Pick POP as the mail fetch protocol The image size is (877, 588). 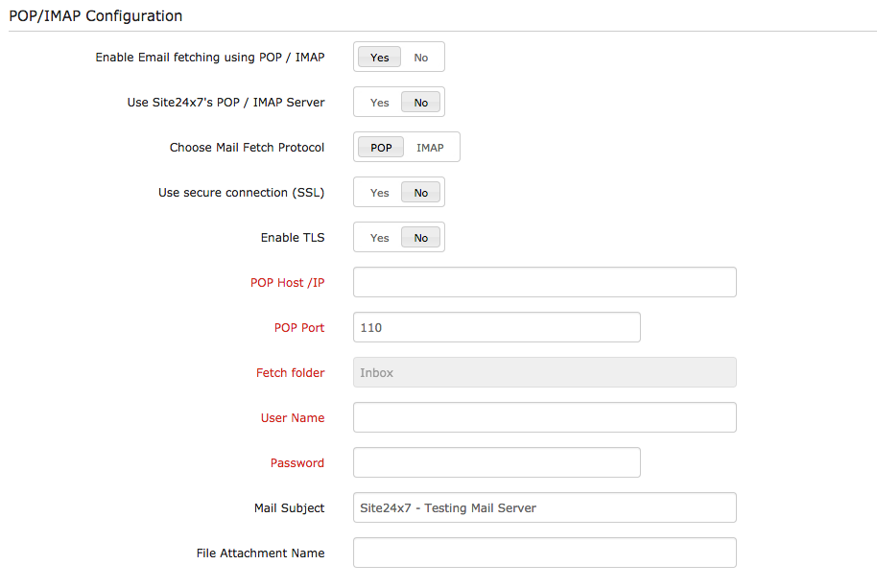pyautogui.click(x=381, y=148)
